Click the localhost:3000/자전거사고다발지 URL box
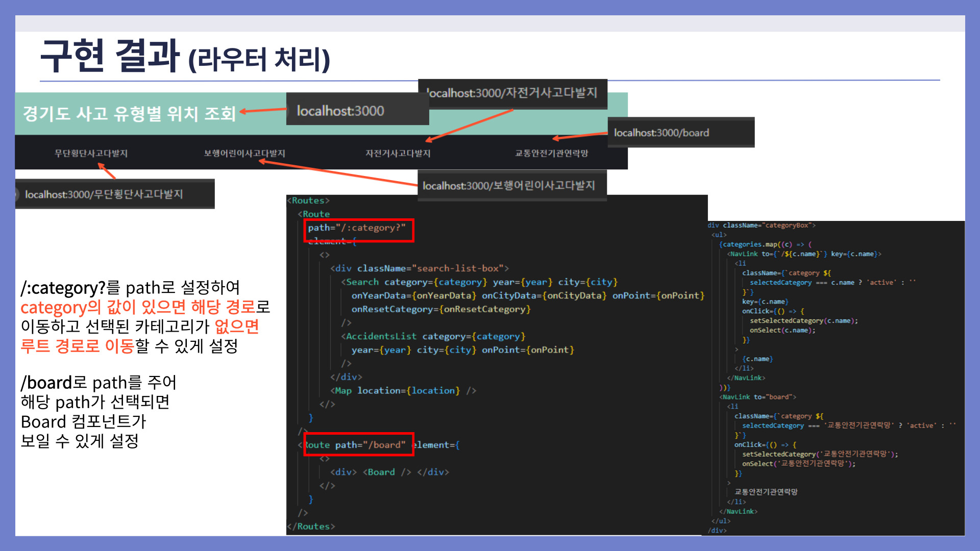Viewport: 980px width, 551px height. pos(512,94)
